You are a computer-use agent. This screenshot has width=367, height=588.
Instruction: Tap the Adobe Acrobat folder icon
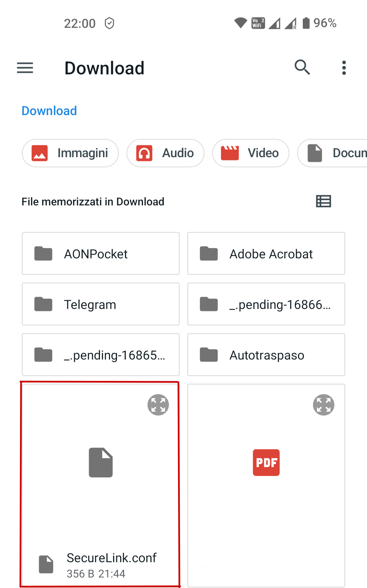(x=209, y=254)
